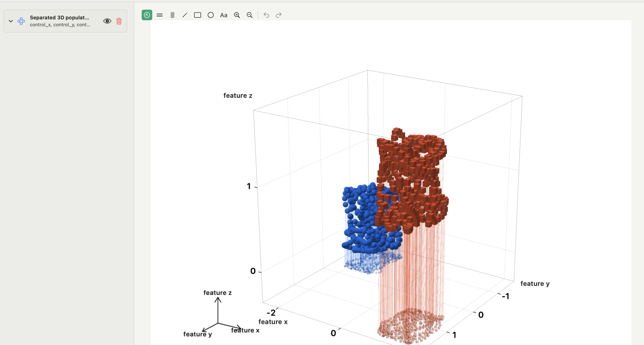
Task: Select the 'Separated 3D populat...' layer title
Action: pyautogui.click(x=60, y=17)
